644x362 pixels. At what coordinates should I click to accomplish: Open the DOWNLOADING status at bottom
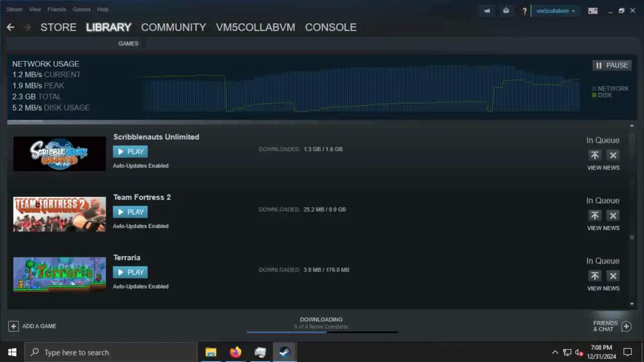pyautogui.click(x=321, y=320)
